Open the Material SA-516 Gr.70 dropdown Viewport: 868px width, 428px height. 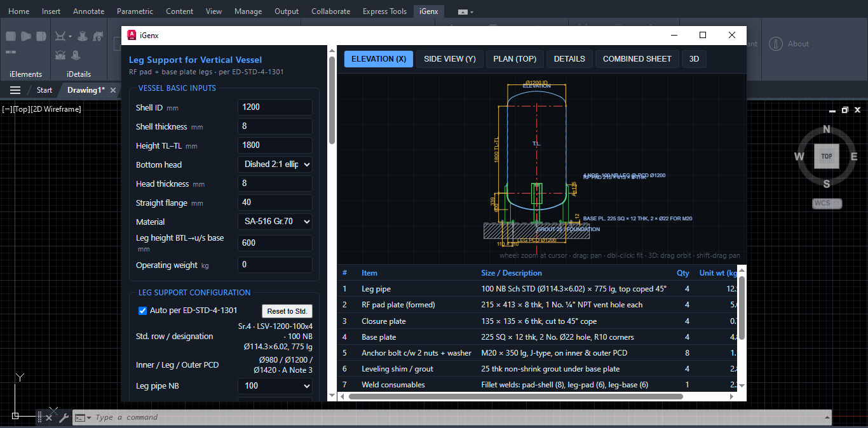tap(275, 222)
